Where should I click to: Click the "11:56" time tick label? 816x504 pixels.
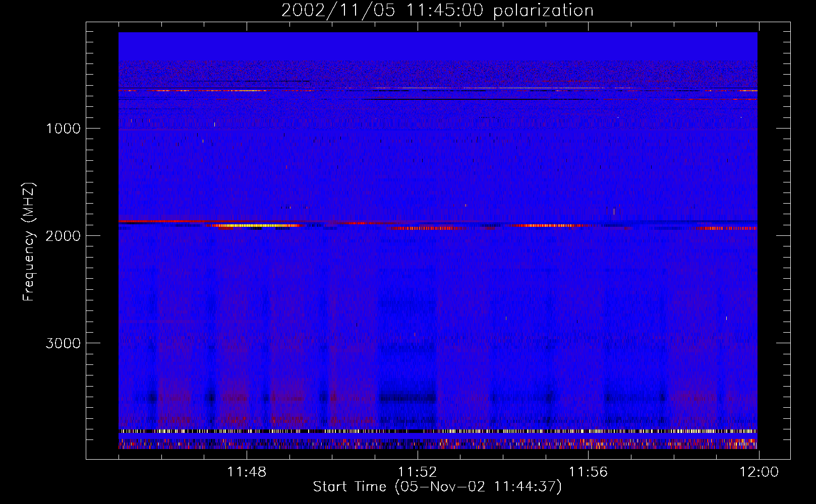[x=588, y=472]
